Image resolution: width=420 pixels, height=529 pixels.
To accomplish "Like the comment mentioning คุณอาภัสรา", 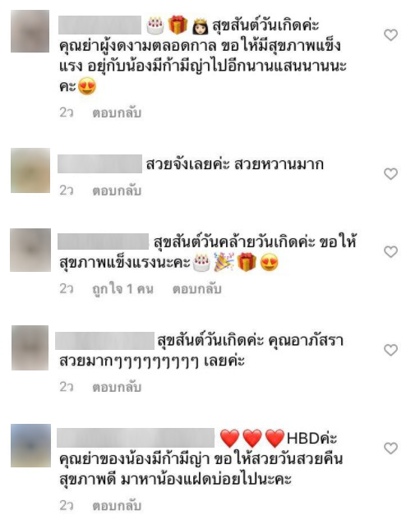I will tap(390, 350).
